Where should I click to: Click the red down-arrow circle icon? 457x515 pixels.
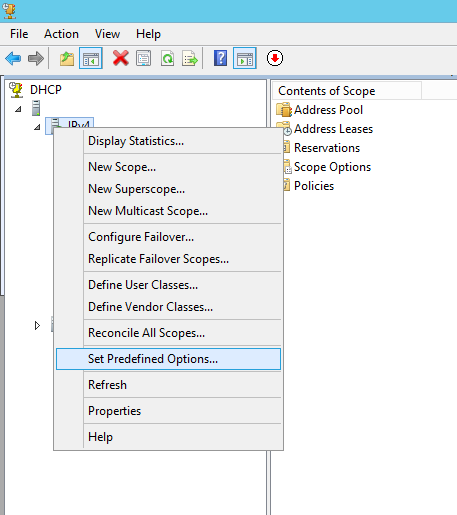(275, 58)
